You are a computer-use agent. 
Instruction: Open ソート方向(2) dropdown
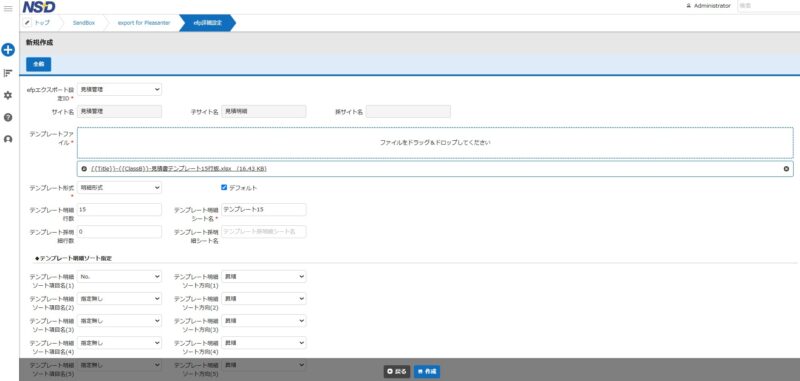tap(263, 298)
